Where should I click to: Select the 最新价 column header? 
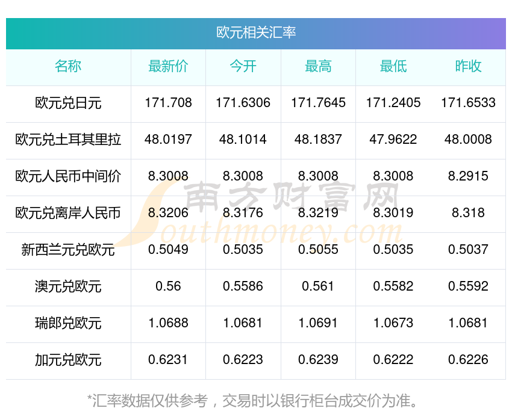(168, 66)
